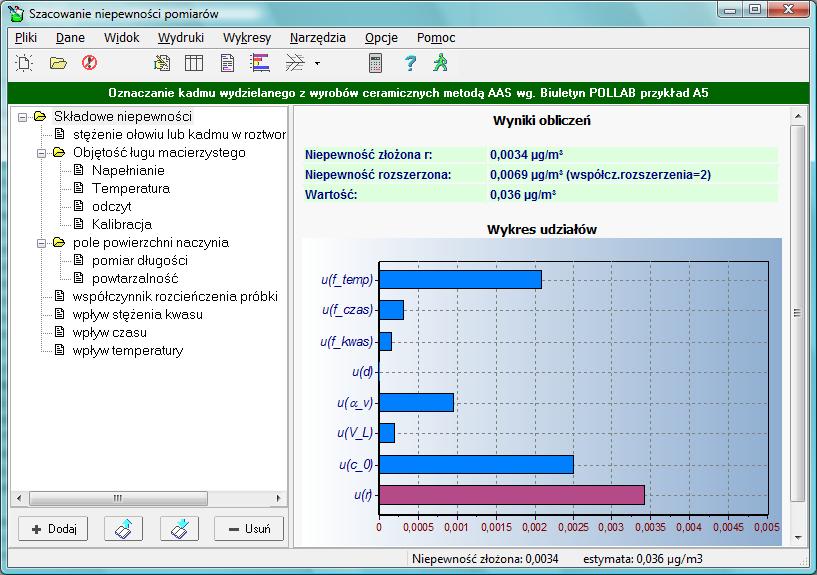Collapse the Składowe niepewności root node
The width and height of the screenshot is (817, 575).
click(23, 116)
